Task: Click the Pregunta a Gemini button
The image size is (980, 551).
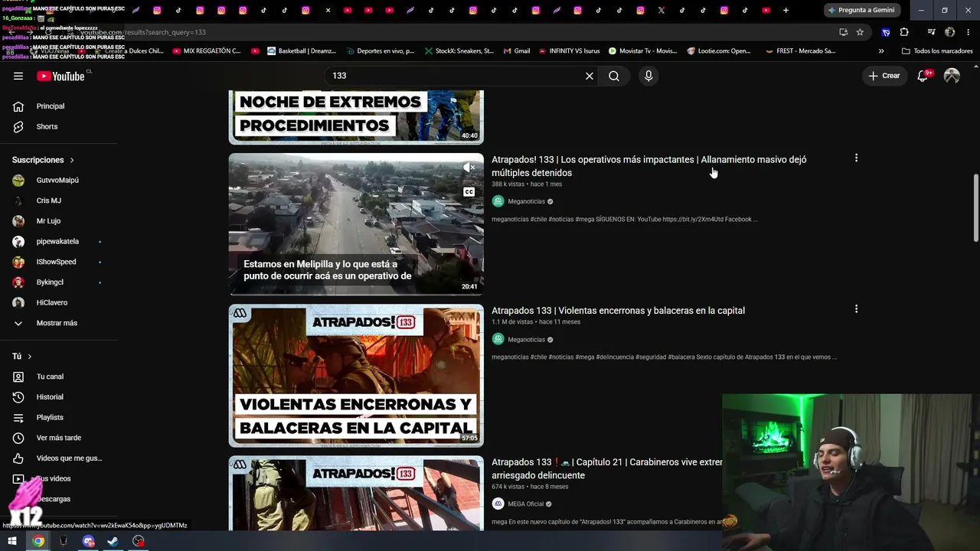Action: pos(862,10)
